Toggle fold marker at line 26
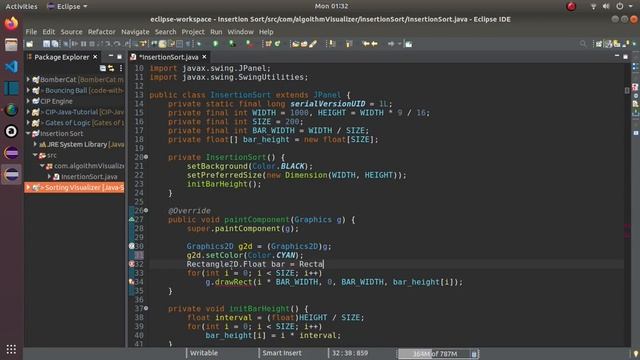Image resolution: width=640 pixels, height=360 pixels. pyautogui.click(x=146, y=211)
